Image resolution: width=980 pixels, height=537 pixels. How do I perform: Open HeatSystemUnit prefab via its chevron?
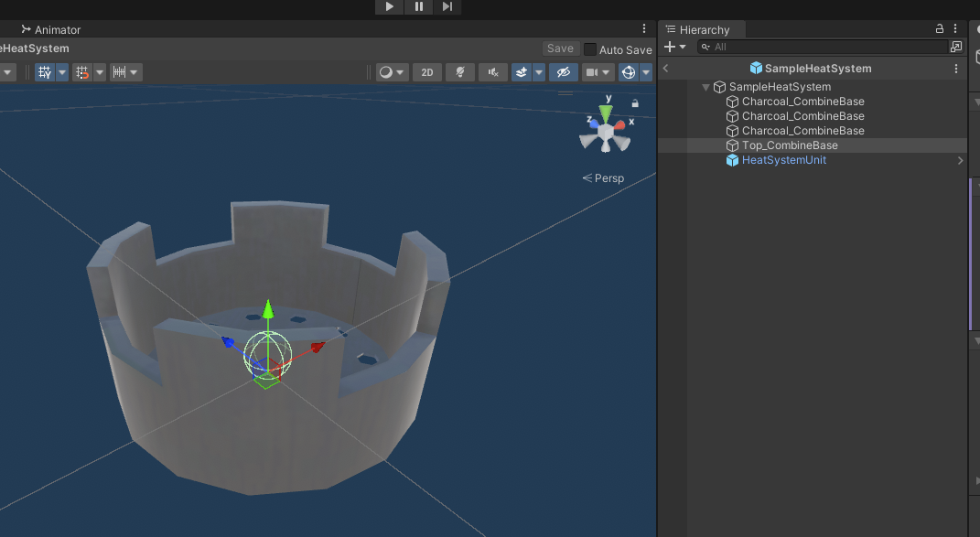coord(960,161)
